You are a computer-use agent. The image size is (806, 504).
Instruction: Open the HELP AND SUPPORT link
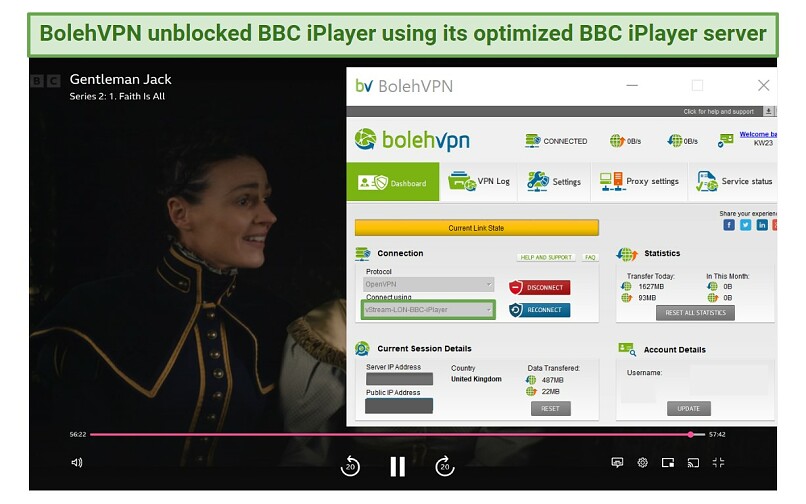546,257
